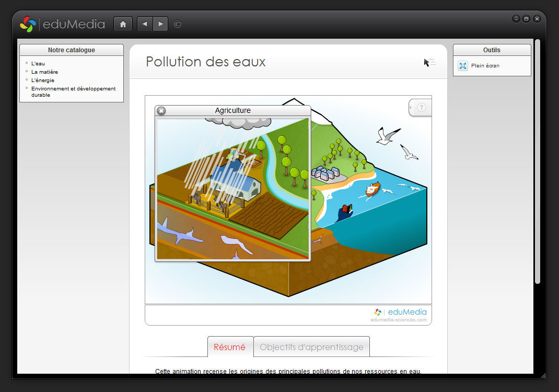Screen dimensions: 559x392
Task: Go forward with the right arrow button
Action: click(160, 24)
